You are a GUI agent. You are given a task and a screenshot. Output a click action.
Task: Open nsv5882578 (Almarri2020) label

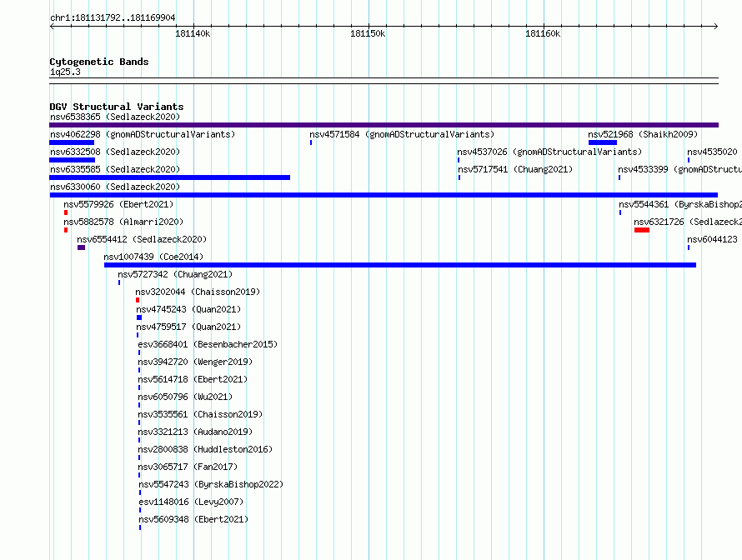123,222
